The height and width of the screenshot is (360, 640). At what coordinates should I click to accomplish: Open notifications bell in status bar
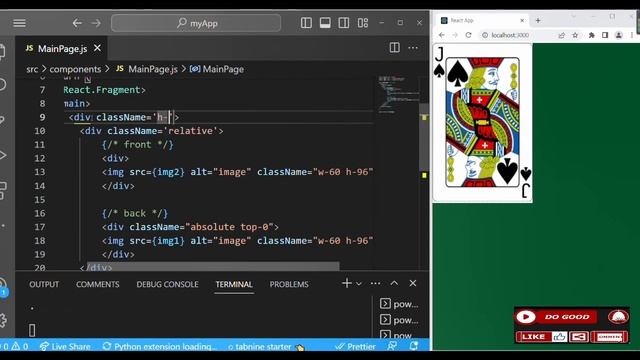coord(413,346)
